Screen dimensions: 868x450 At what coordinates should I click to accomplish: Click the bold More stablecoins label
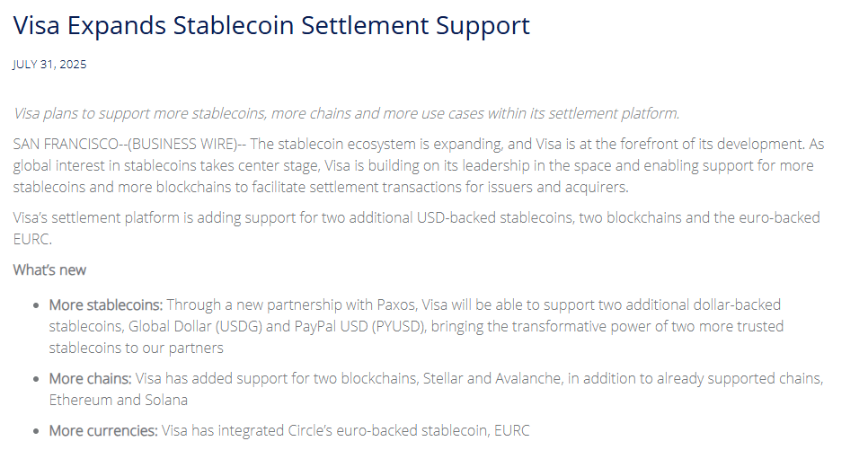click(x=106, y=305)
